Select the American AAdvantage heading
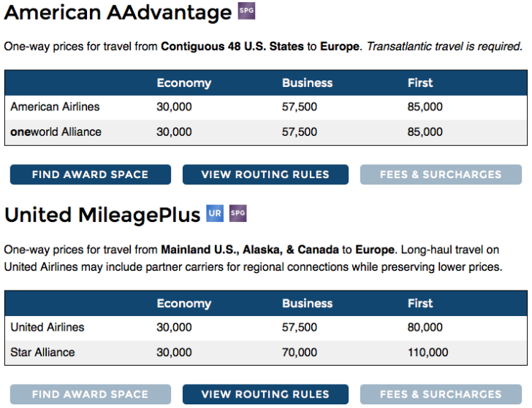This screenshot has height=408, width=532. tap(118, 13)
